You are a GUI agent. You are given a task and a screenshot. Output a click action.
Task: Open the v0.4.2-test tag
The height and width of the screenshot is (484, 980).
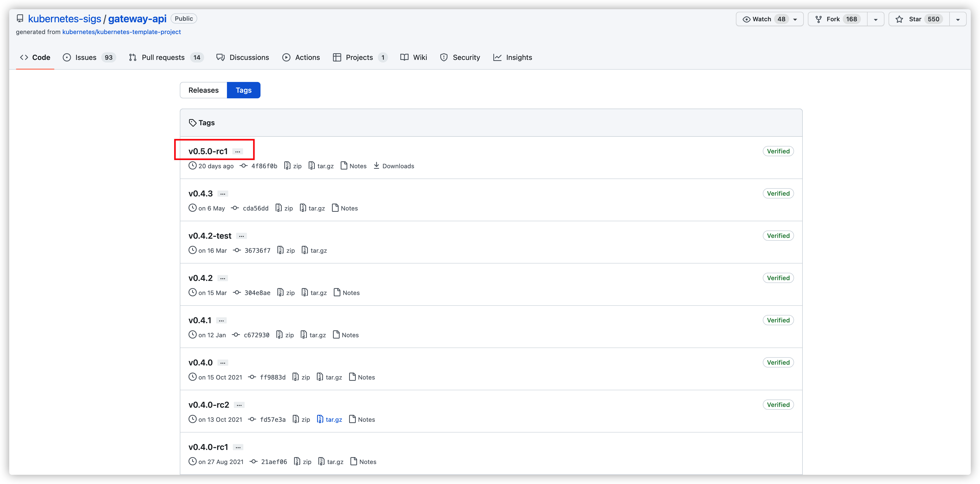[x=210, y=236]
